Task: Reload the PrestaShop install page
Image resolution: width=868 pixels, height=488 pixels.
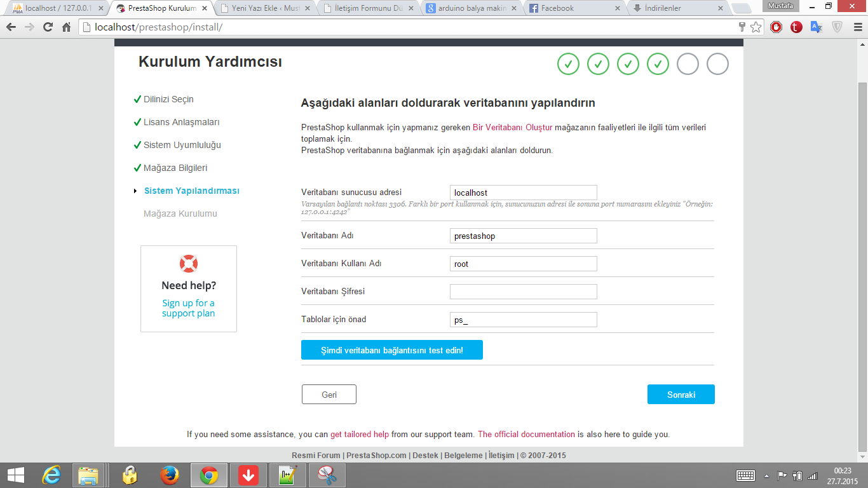Action: 48,27
